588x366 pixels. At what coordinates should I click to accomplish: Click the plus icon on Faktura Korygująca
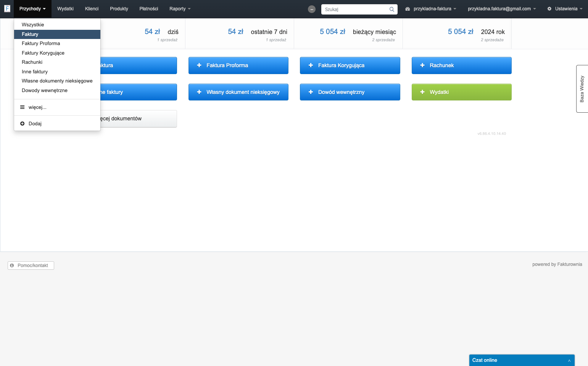311,65
